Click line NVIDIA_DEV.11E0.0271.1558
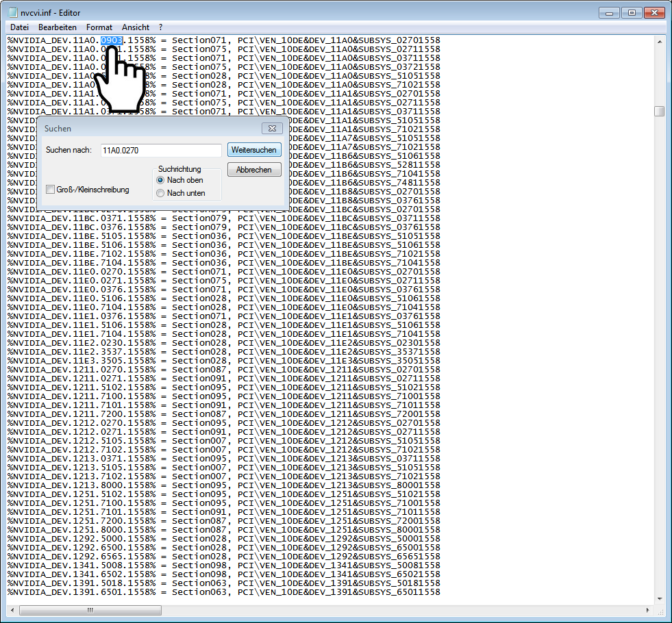The width and height of the screenshot is (672, 623). tap(224, 281)
